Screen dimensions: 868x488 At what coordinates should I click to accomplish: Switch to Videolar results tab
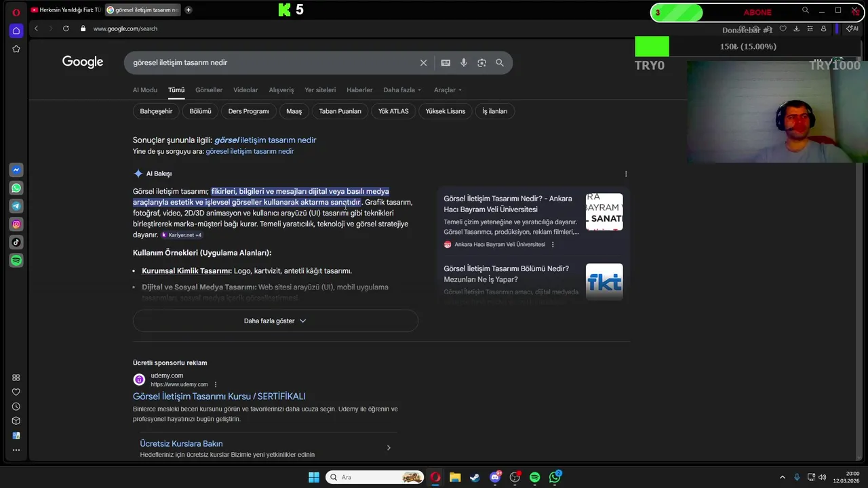pos(245,90)
